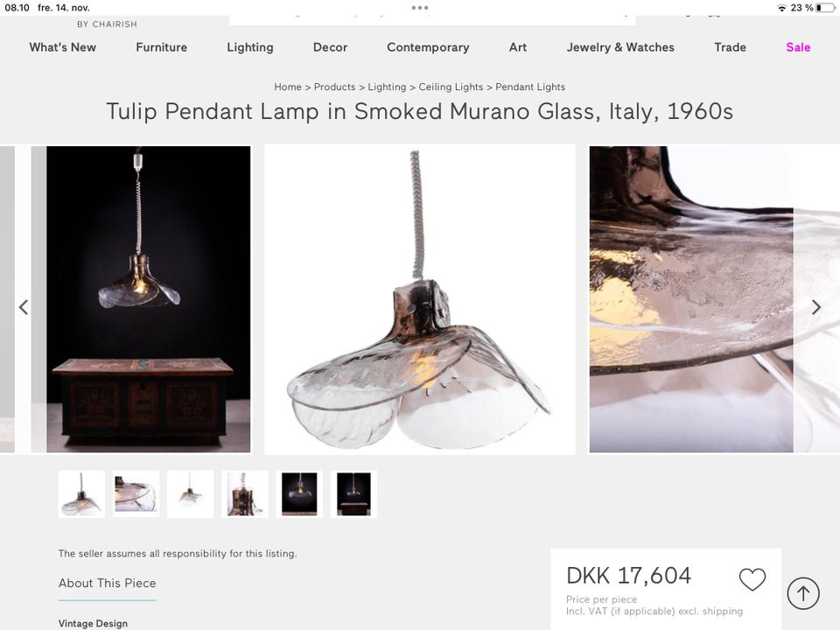Image resolution: width=840 pixels, height=630 pixels.
Task: Open the Lighting menu
Action: coord(250,47)
